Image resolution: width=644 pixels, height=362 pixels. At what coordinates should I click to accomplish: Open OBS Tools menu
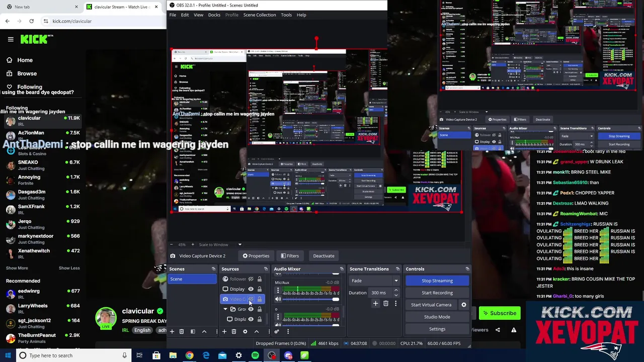tap(286, 15)
